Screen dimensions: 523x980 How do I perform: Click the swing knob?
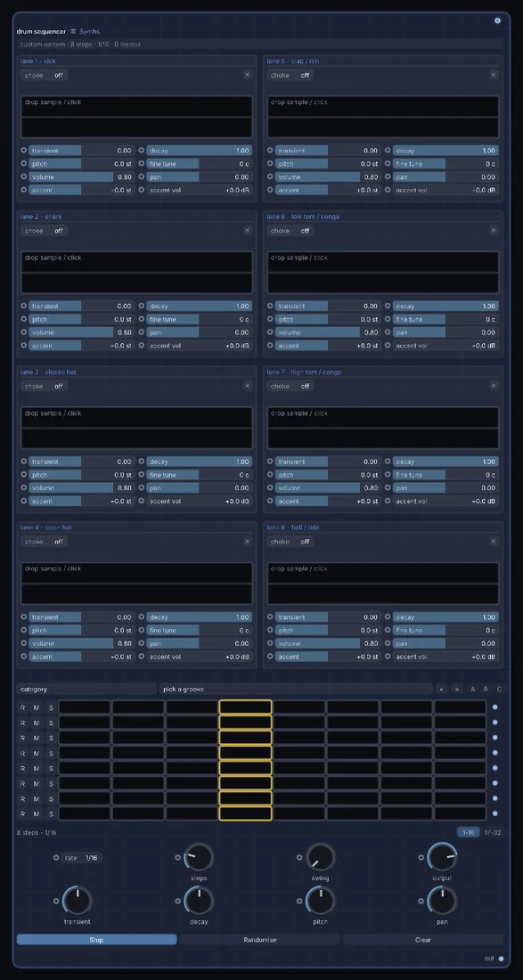pyautogui.click(x=321, y=857)
